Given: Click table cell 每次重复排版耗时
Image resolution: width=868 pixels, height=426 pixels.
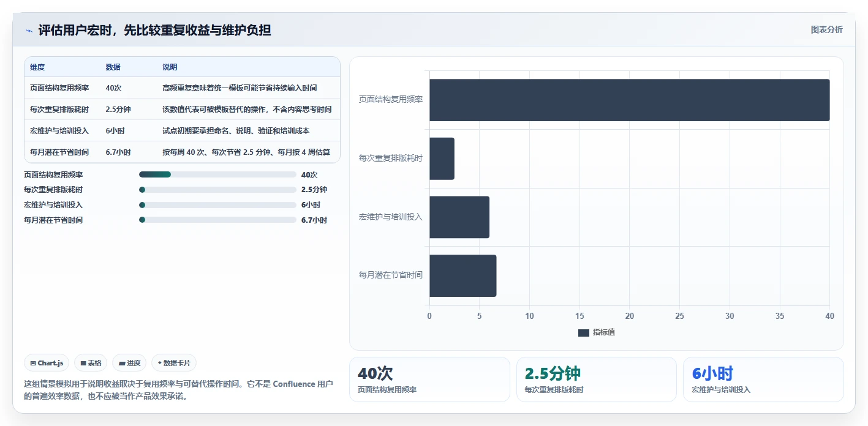Looking at the screenshot, I should click(59, 110).
